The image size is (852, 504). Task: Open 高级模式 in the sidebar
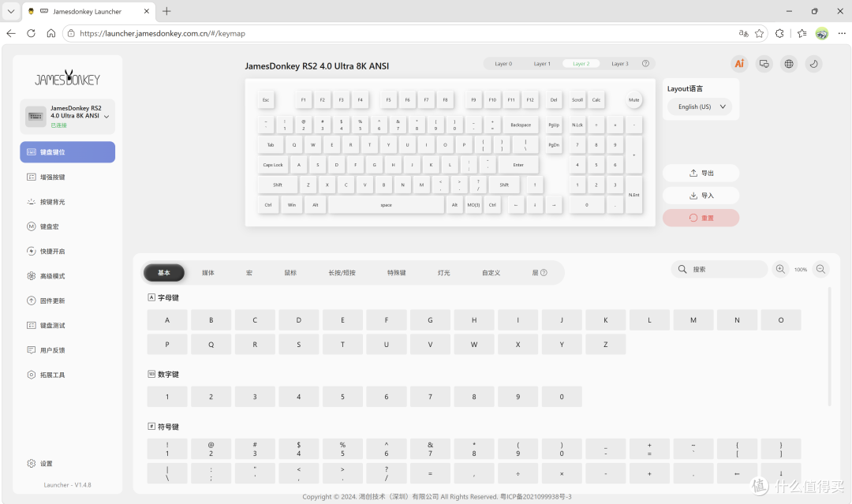67,276
